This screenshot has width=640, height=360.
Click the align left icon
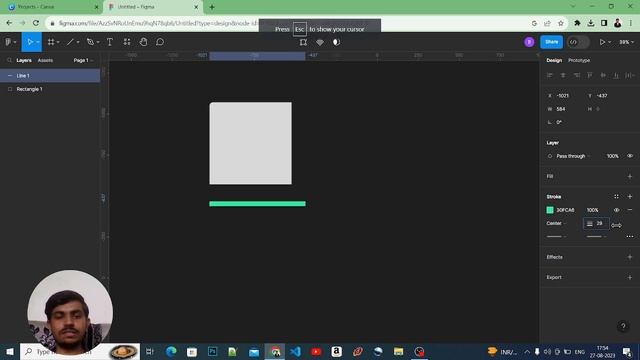(x=550, y=76)
